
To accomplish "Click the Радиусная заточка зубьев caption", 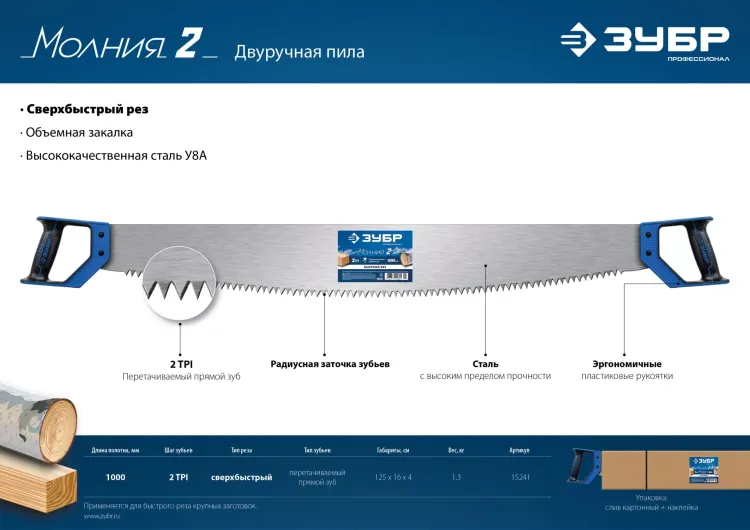I will click(x=330, y=364).
